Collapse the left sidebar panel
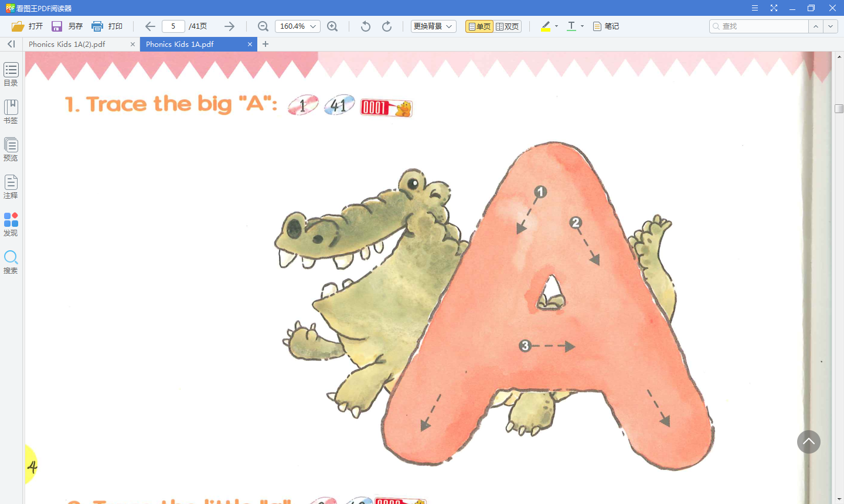 (x=11, y=44)
